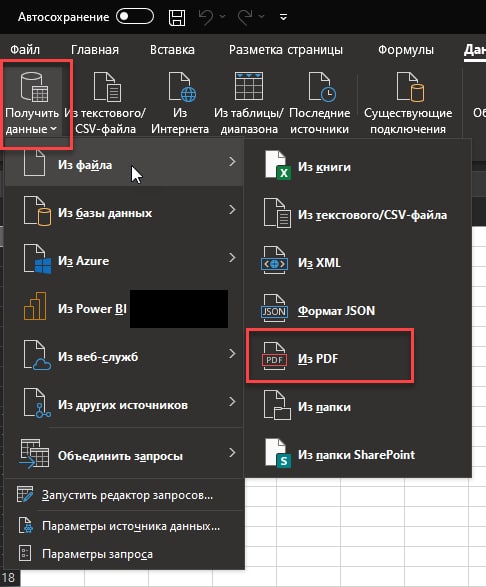Select Из папки SharePoint in the submenu
This screenshot has width=486, height=587.
click(x=358, y=454)
